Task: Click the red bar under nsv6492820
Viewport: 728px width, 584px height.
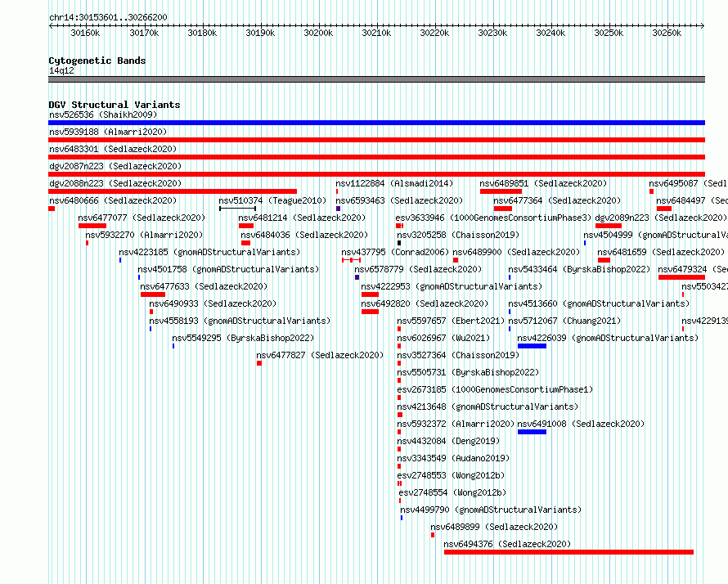Action: [x=370, y=312]
